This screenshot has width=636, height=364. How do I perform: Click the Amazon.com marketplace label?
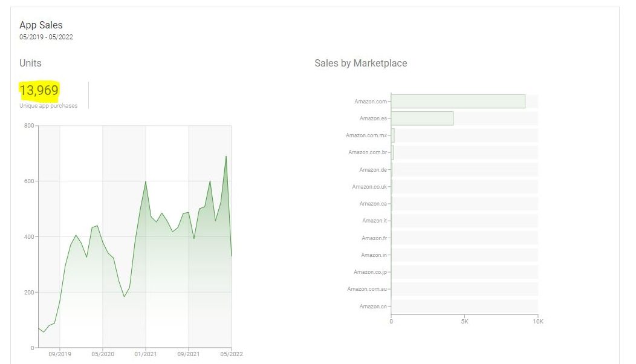click(371, 102)
